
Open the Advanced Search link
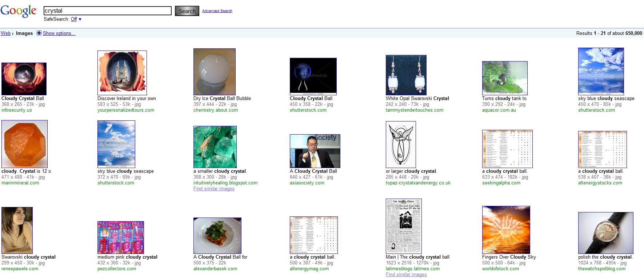(217, 11)
